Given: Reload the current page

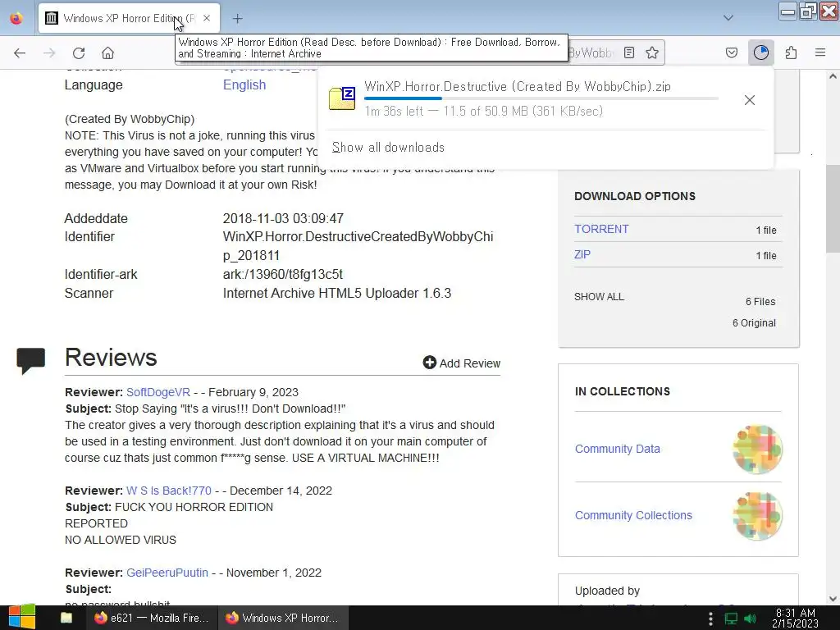Looking at the screenshot, I should point(79,53).
